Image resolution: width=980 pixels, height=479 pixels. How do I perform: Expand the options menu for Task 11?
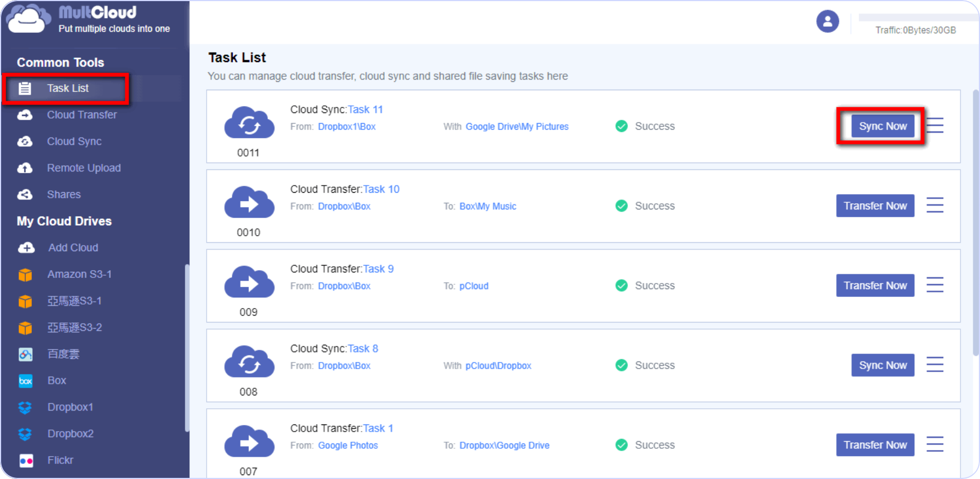935,126
